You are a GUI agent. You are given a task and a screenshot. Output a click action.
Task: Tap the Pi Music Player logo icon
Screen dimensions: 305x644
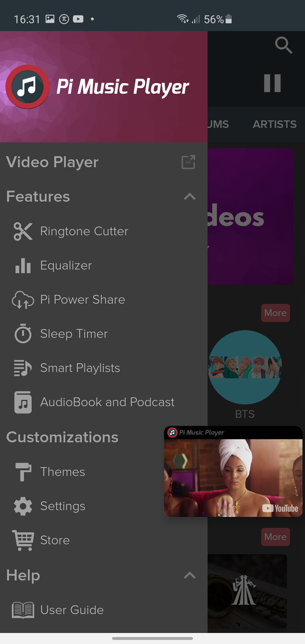(x=27, y=87)
